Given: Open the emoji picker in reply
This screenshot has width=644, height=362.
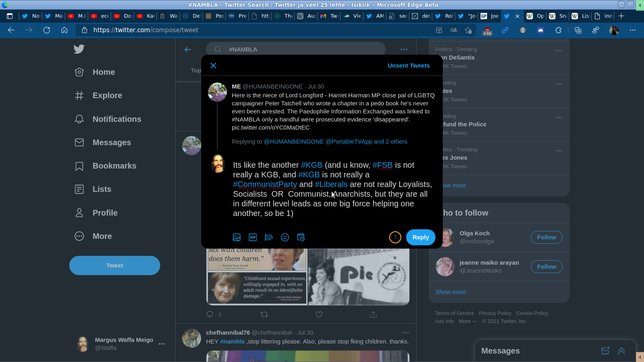Looking at the screenshot, I should pyautogui.click(x=285, y=237).
